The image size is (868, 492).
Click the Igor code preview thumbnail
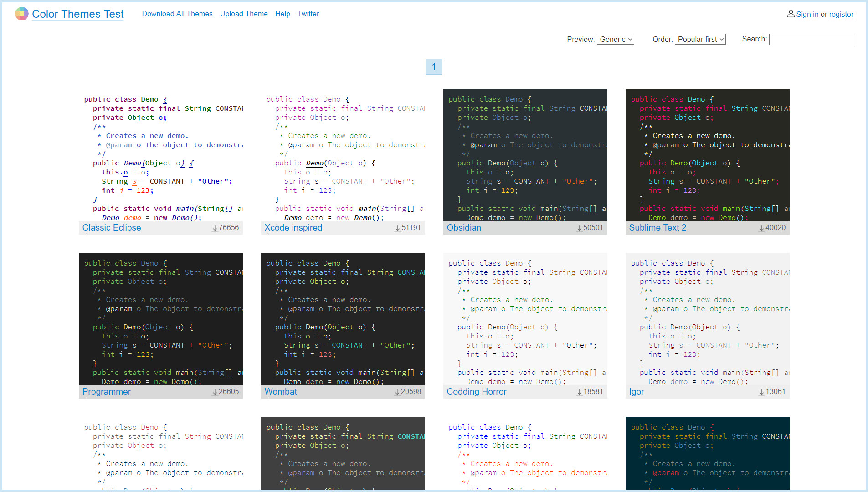tap(708, 319)
